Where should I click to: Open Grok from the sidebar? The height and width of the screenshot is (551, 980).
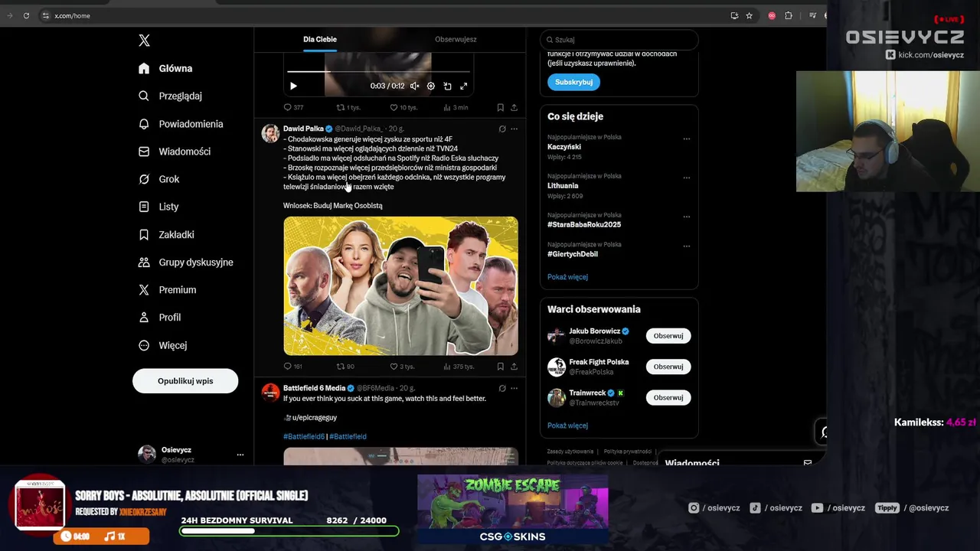point(158,179)
